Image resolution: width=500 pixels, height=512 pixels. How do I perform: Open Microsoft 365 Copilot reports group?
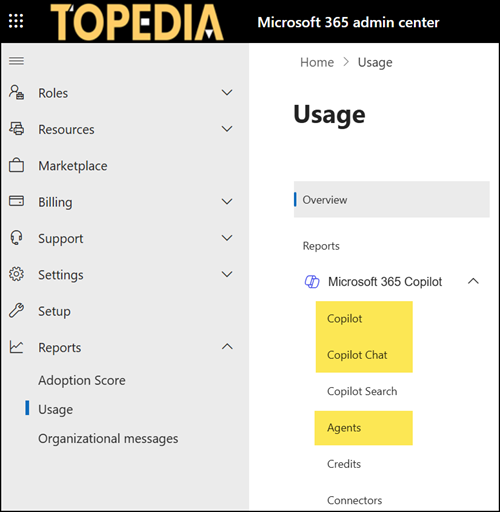point(385,282)
